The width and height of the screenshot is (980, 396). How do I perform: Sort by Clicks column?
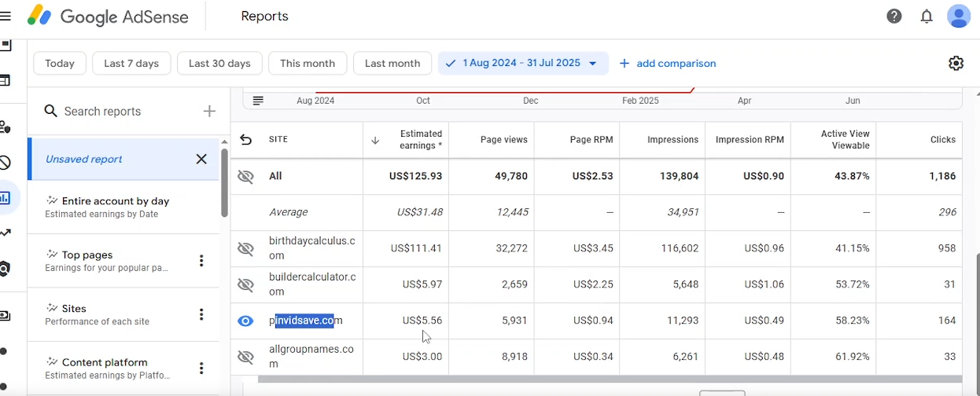pyautogui.click(x=942, y=140)
